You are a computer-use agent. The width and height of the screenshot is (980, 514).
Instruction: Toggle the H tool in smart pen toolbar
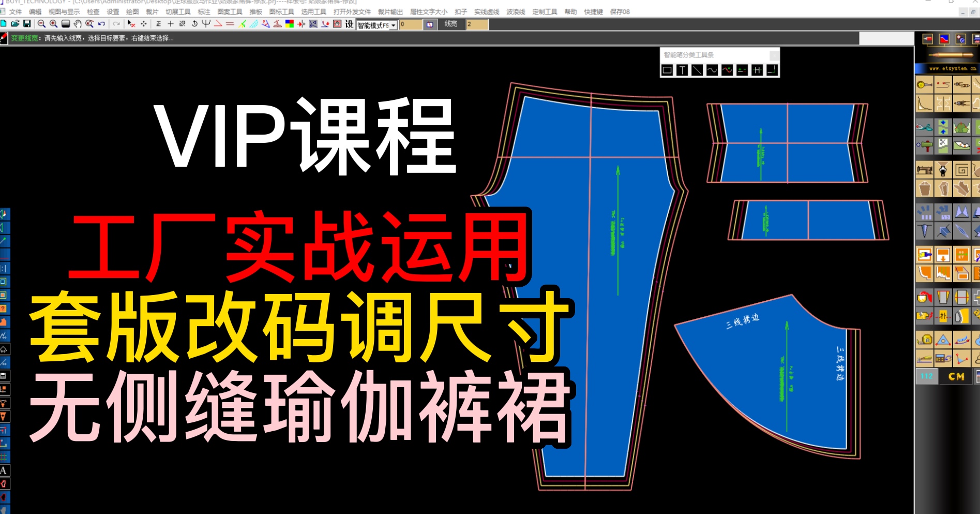(x=757, y=70)
